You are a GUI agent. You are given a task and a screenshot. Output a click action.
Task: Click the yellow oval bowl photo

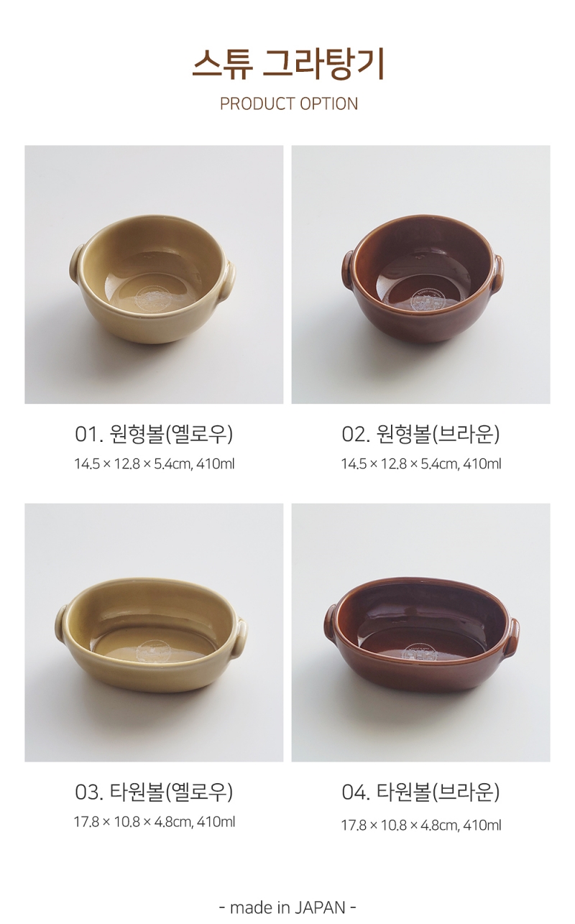pos(154,632)
